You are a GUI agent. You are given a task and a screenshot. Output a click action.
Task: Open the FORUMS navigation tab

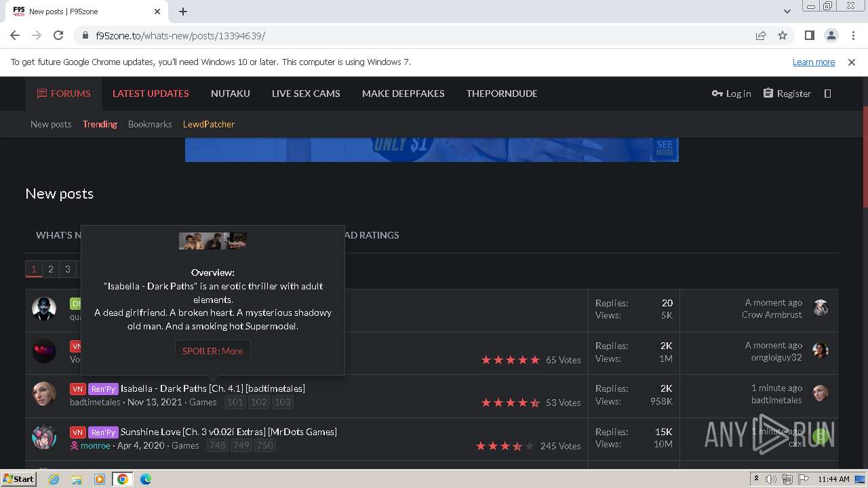click(64, 94)
